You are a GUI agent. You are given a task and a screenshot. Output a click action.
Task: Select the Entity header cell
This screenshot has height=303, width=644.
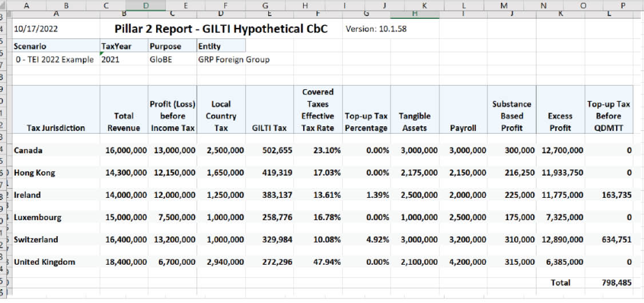[221, 46]
